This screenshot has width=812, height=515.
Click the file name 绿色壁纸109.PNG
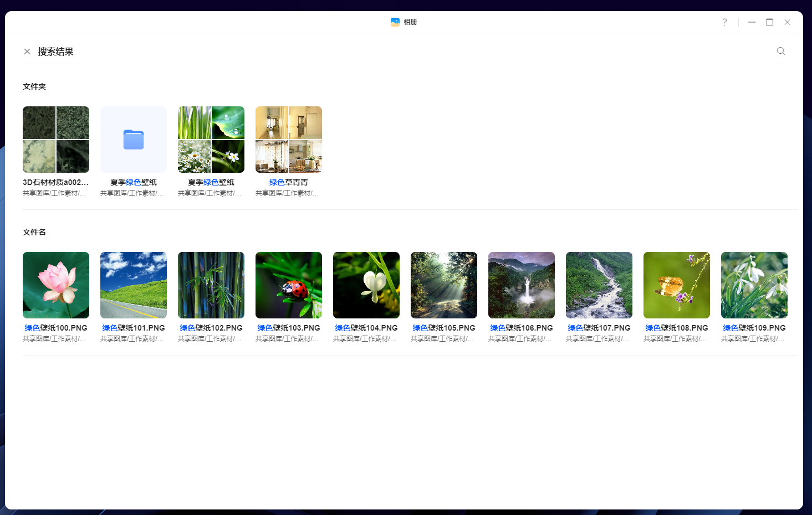pos(754,328)
